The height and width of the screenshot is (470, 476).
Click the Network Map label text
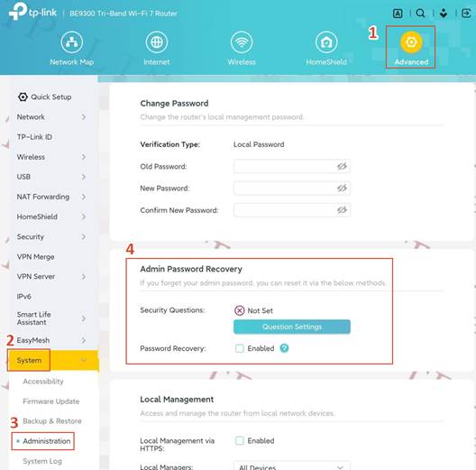tap(71, 62)
